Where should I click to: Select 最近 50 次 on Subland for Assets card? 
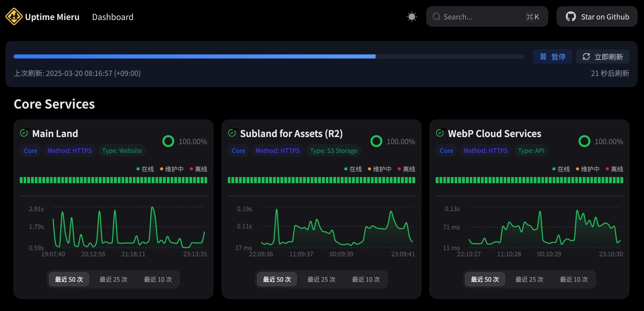(277, 279)
